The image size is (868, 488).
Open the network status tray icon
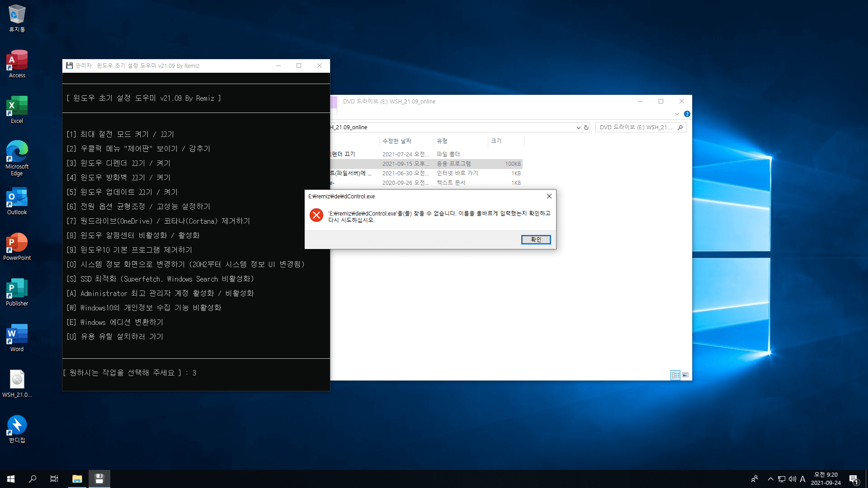pyautogui.click(x=782, y=479)
